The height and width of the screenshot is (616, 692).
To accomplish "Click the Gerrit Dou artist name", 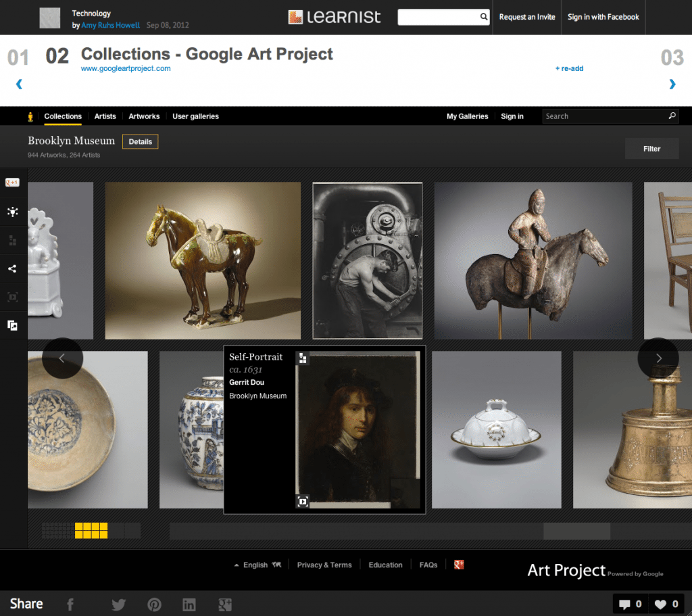I will tap(247, 383).
